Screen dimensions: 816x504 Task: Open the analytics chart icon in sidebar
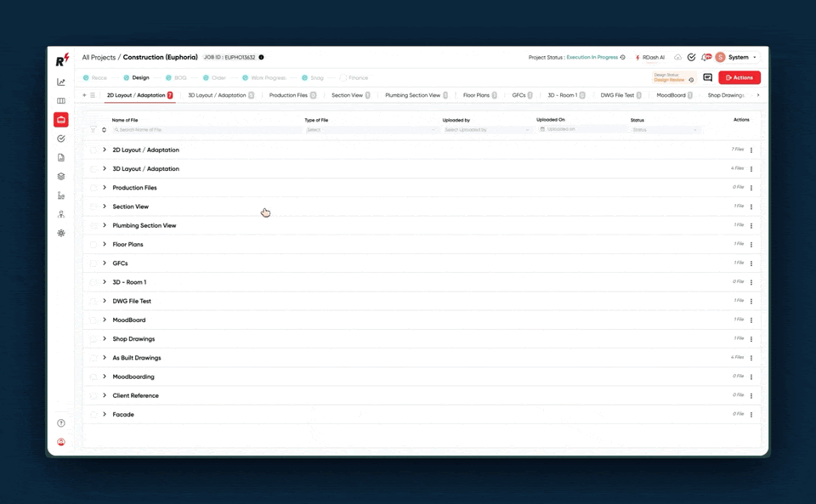pyautogui.click(x=61, y=82)
